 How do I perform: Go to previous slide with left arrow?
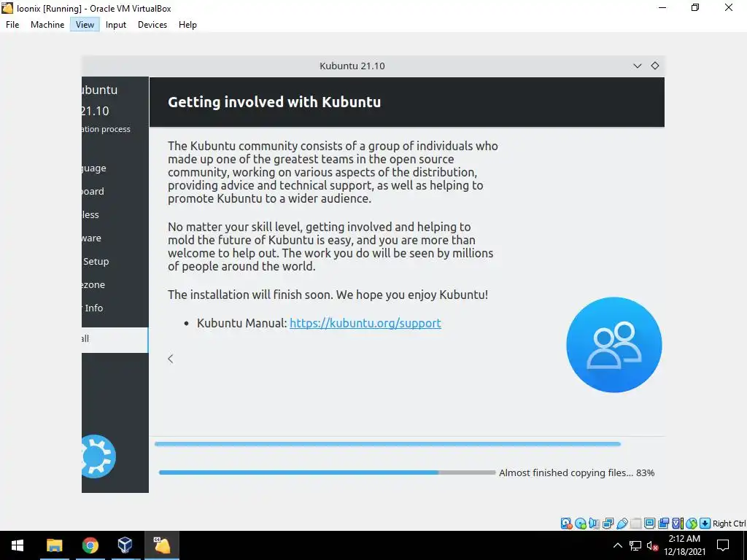click(x=171, y=359)
